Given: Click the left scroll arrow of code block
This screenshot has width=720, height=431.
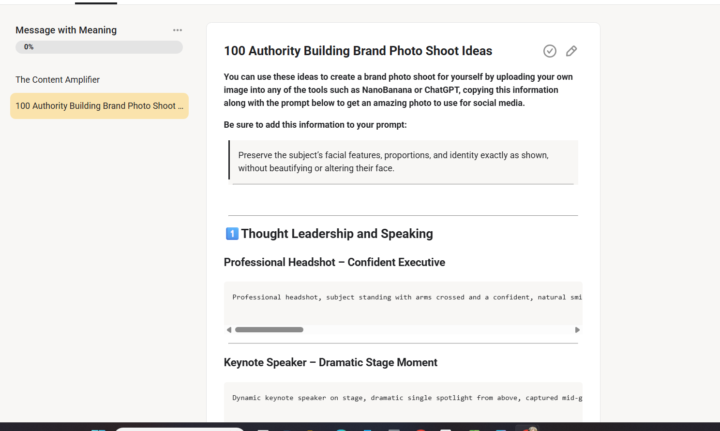Looking at the screenshot, I should (x=228, y=329).
